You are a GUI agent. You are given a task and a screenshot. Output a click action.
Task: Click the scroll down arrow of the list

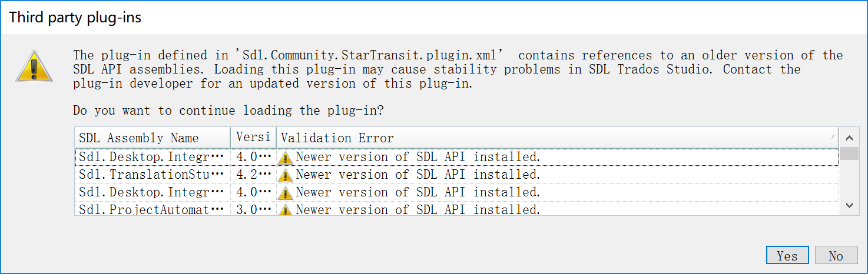point(849,205)
